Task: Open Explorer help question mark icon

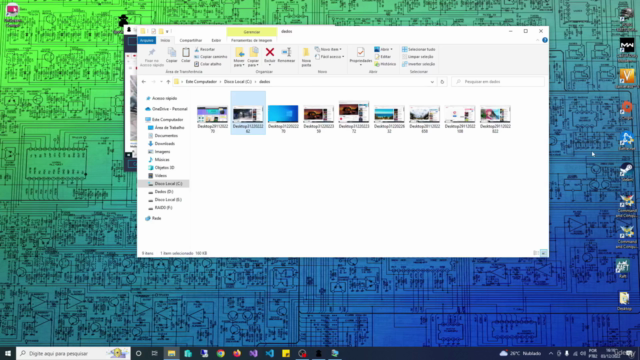Action: [545, 40]
